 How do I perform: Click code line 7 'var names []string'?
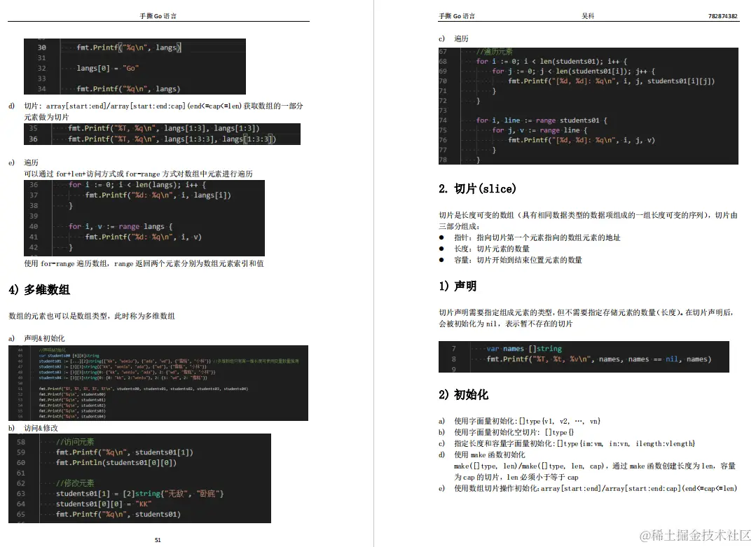[x=524, y=349]
